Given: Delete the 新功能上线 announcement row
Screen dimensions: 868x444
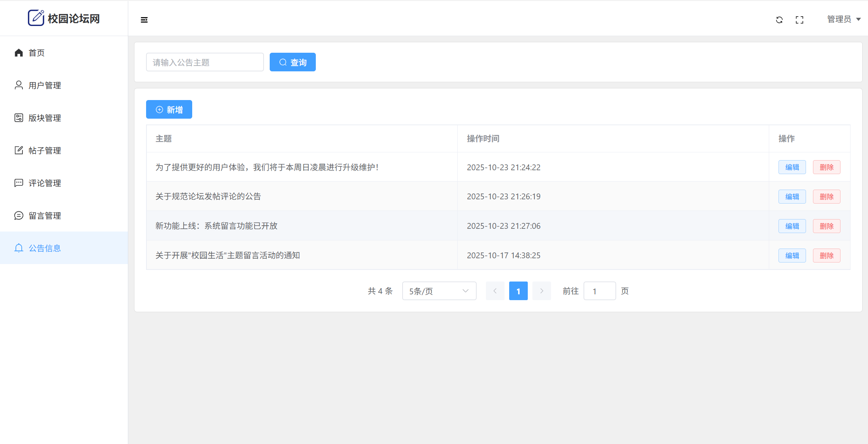Looking at the screenshot, I should point(826,226).
